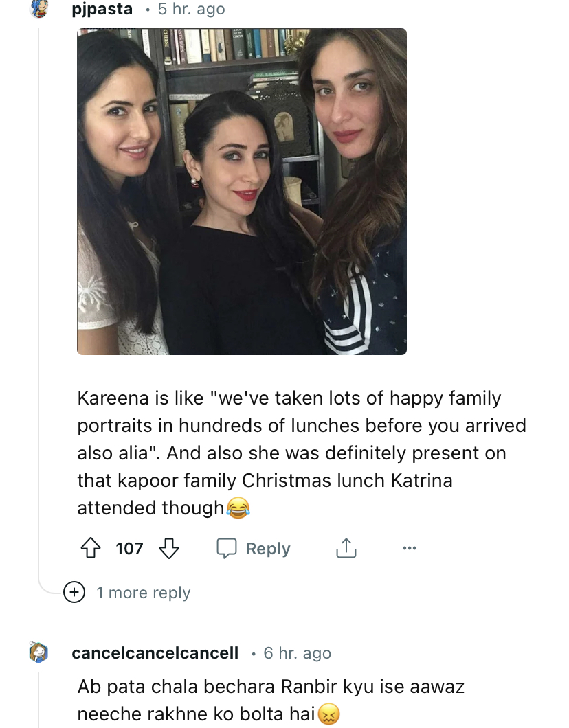Reply to pjpasta's comment
Screen dimensions: 569x728
click(x=254, y=548)
